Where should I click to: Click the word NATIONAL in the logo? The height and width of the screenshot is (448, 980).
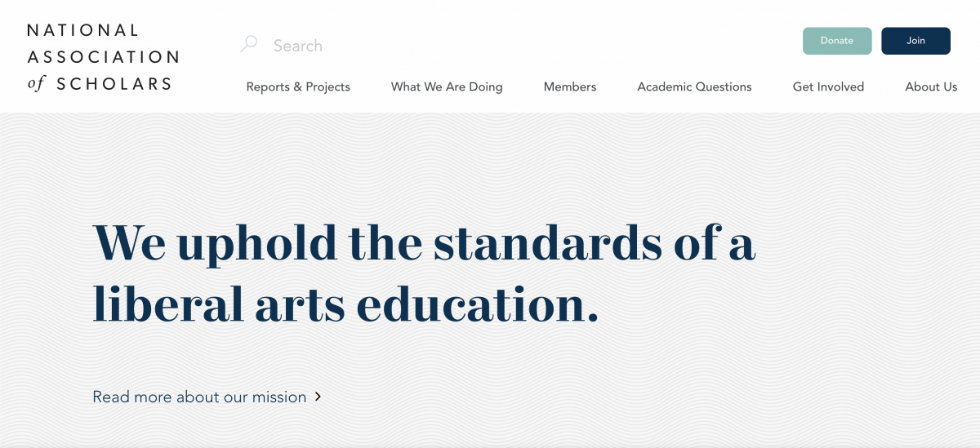pos(83,30)
